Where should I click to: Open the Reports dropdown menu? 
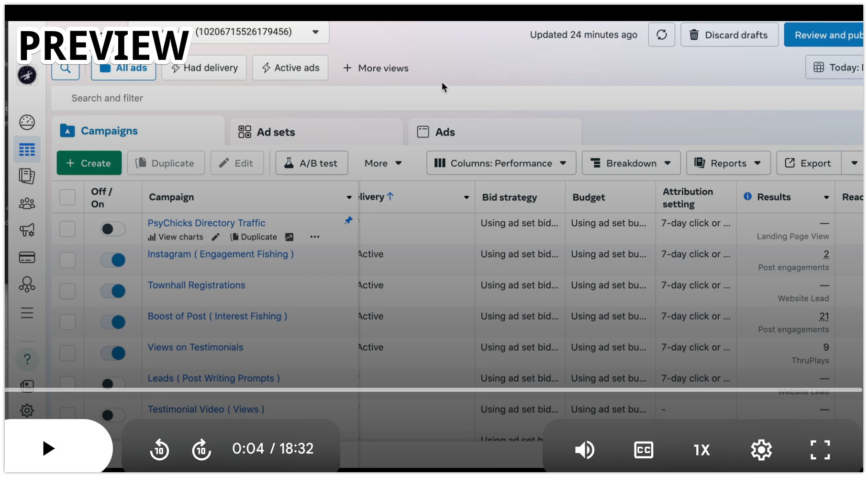coord(728,163)
